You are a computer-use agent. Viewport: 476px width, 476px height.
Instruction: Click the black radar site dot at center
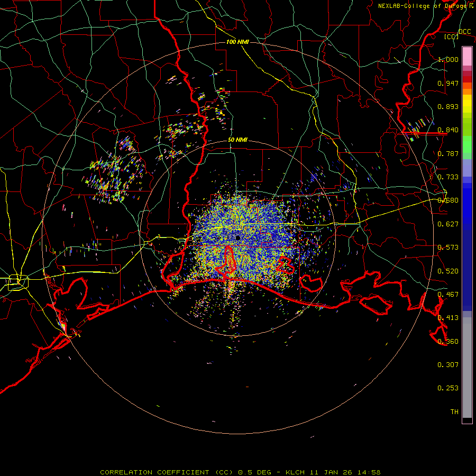click(x=237, y=237)
